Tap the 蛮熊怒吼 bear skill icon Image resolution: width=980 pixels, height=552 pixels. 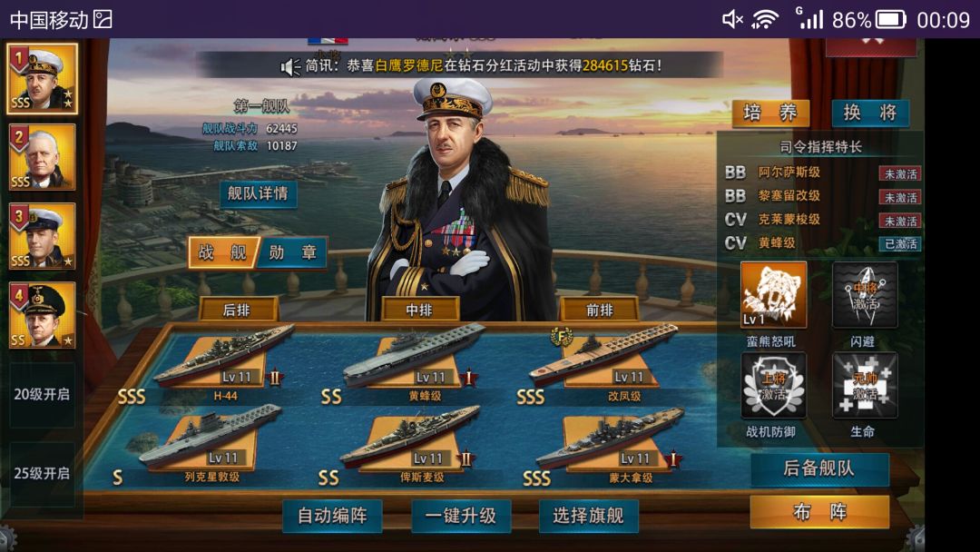click(773, 294)
